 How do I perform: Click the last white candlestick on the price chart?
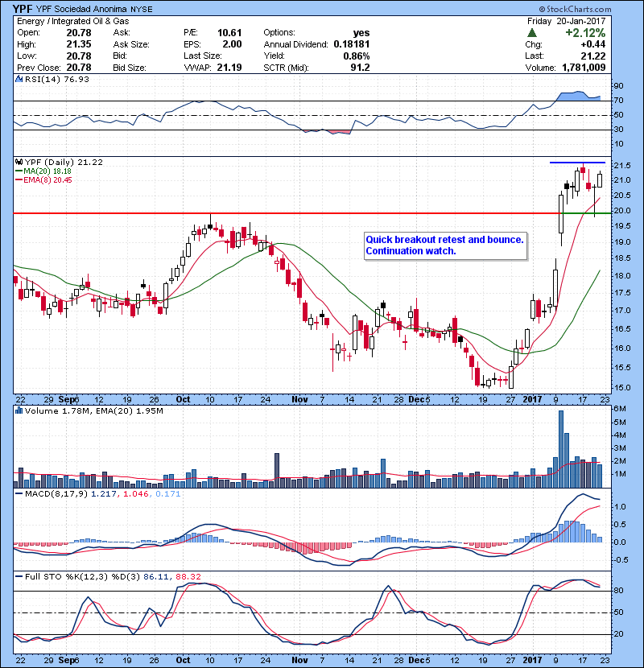point(600,179)
